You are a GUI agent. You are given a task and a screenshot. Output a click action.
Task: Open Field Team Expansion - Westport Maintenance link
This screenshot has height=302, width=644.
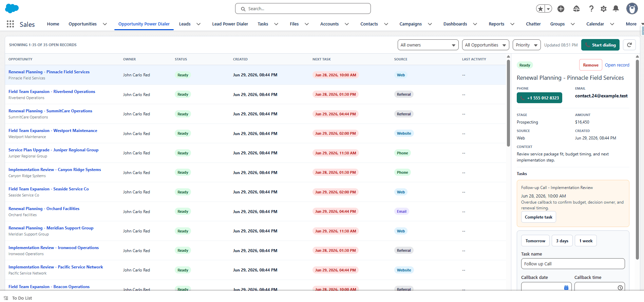coord(53,130)
